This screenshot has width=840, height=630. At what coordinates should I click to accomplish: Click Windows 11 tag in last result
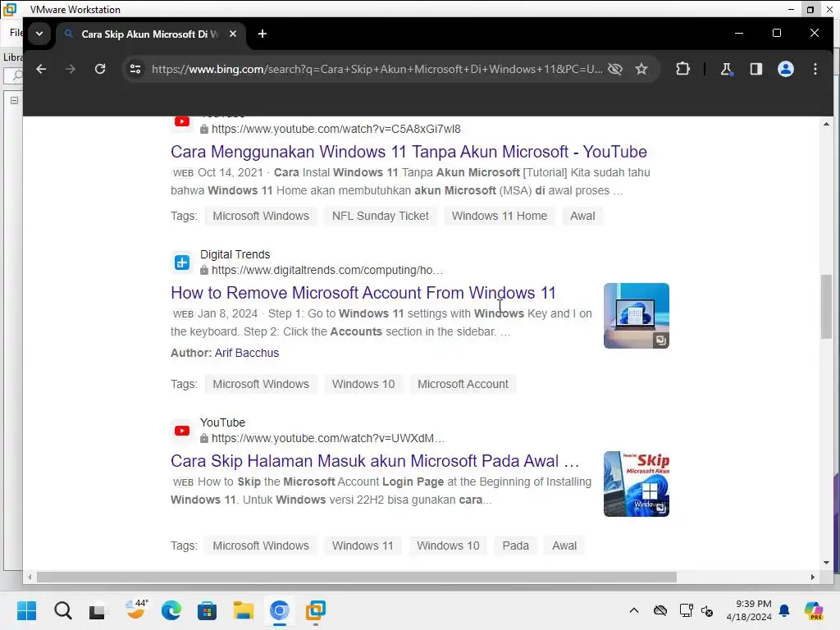tap(363, 546)
